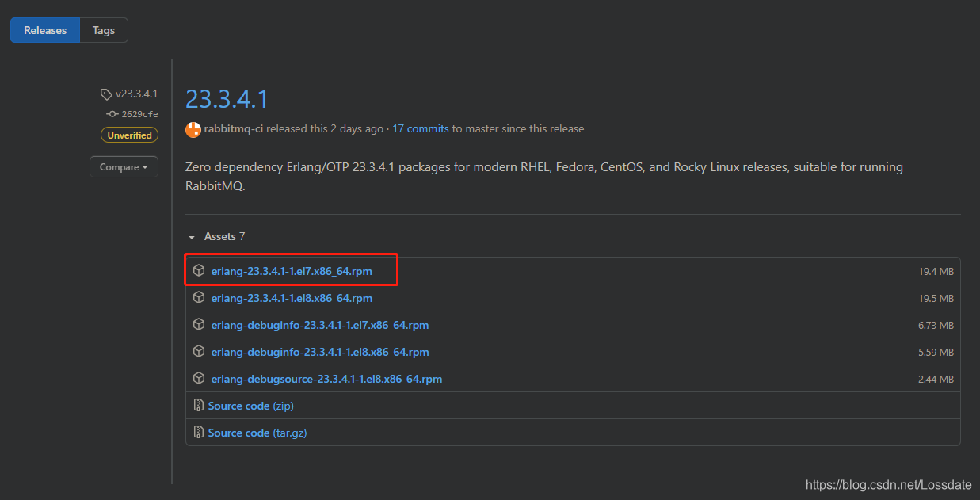Click the tag icon beside v23.3.4.1

106,94
